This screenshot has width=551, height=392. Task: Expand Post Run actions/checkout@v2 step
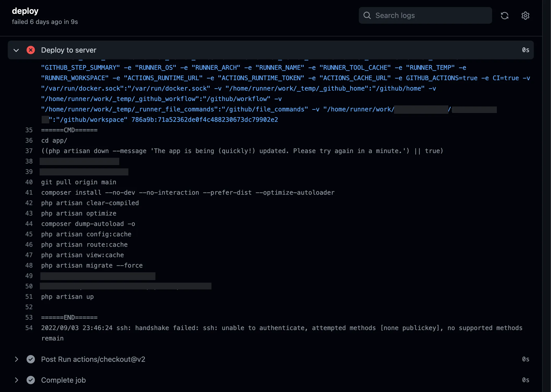click(x=16, y=359)
